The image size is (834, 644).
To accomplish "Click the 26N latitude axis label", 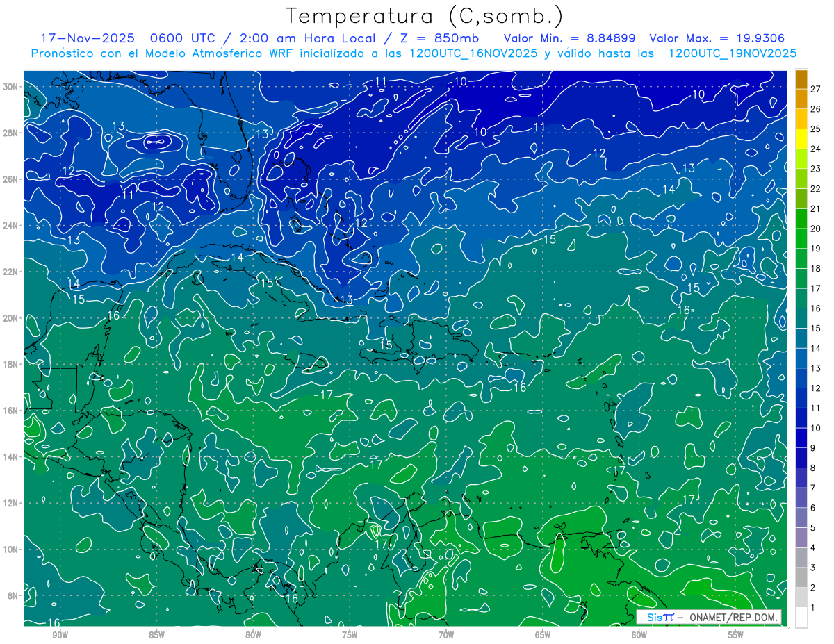I will (x=12, y=179).
